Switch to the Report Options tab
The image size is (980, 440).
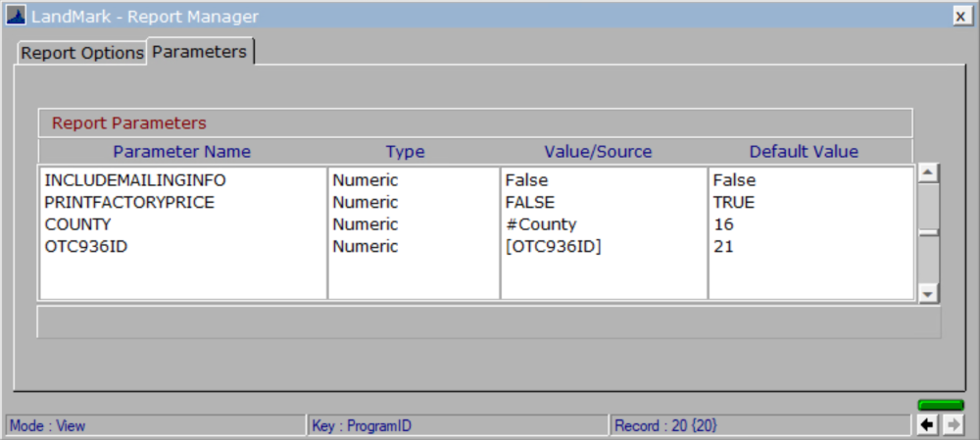pyautogui.click(x=82, y=53)
